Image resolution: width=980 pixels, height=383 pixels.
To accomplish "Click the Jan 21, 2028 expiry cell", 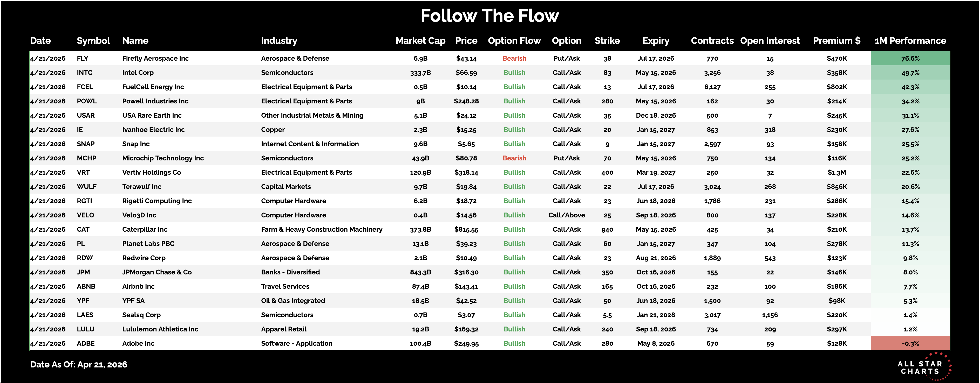I will [656, 315].
